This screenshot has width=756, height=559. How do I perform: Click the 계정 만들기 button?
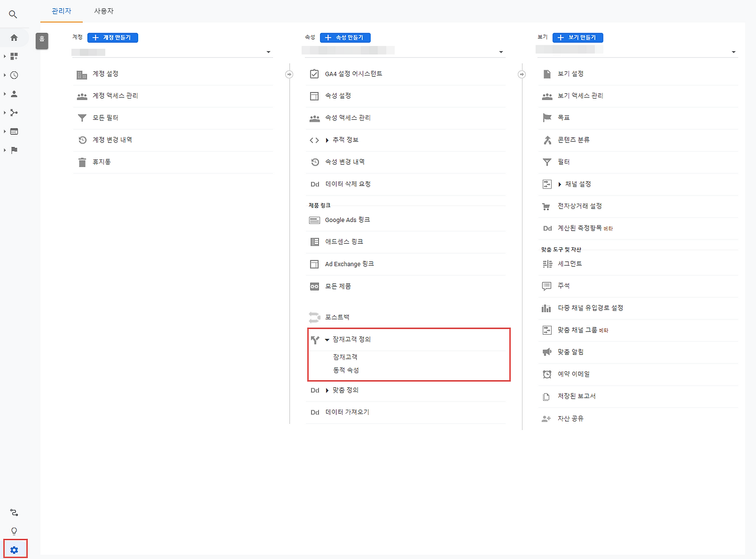point(113,38)
